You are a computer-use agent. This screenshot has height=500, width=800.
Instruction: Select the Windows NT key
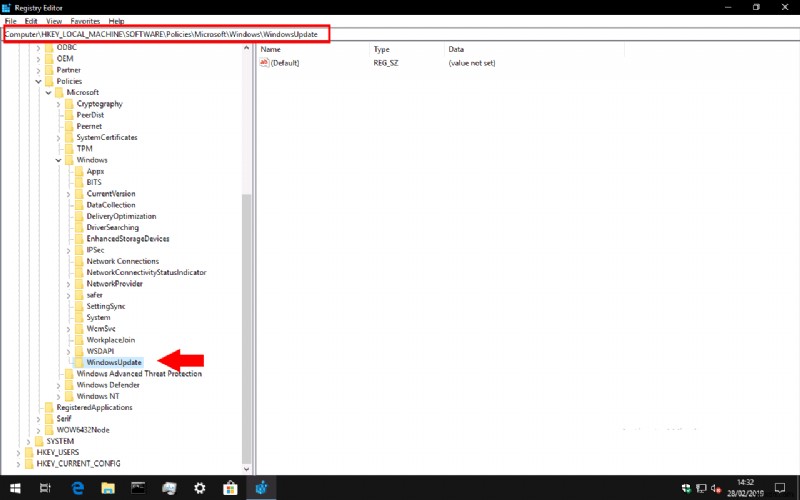pos(97,396)
